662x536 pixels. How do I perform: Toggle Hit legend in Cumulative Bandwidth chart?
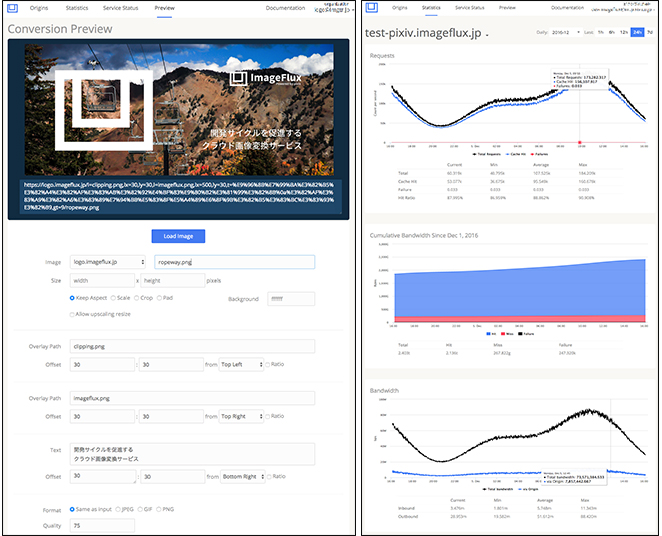[x=491, y=334]
